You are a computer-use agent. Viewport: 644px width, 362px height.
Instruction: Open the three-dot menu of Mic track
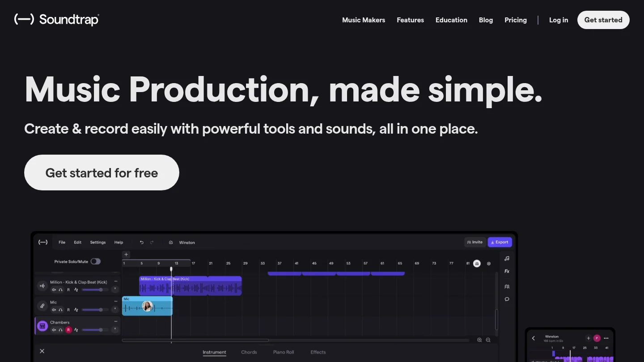(x=116, y=301)
